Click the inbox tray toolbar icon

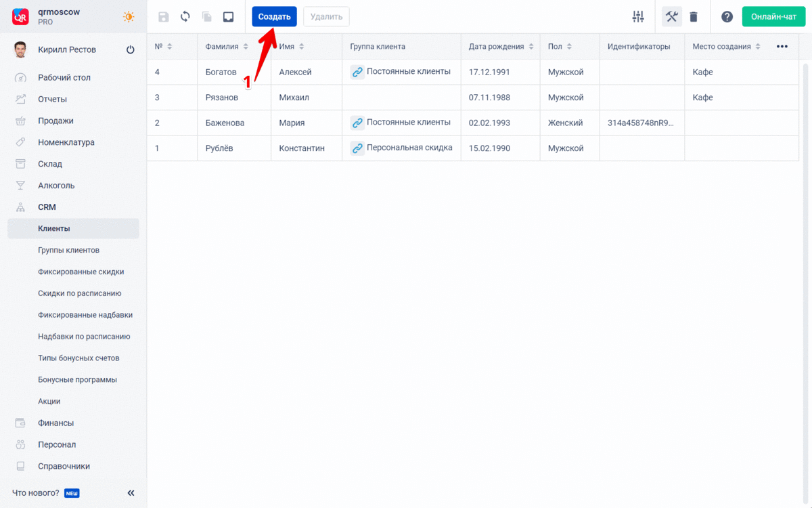click(x=229, y=17)
